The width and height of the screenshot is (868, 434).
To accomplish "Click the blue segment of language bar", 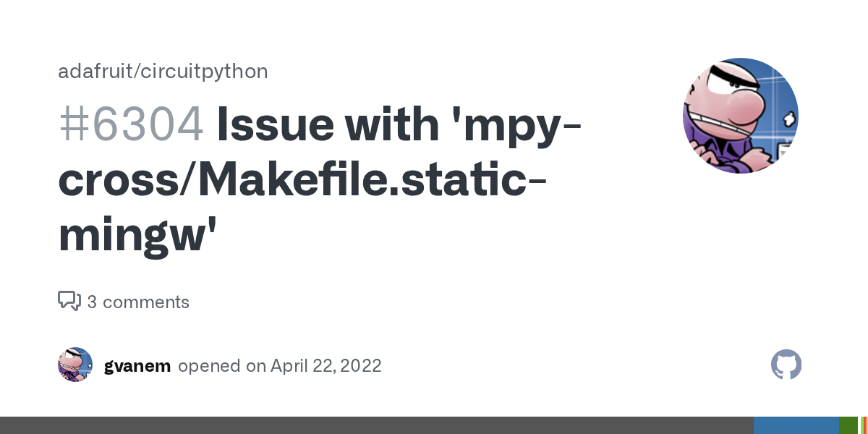I will click(796, 425).
